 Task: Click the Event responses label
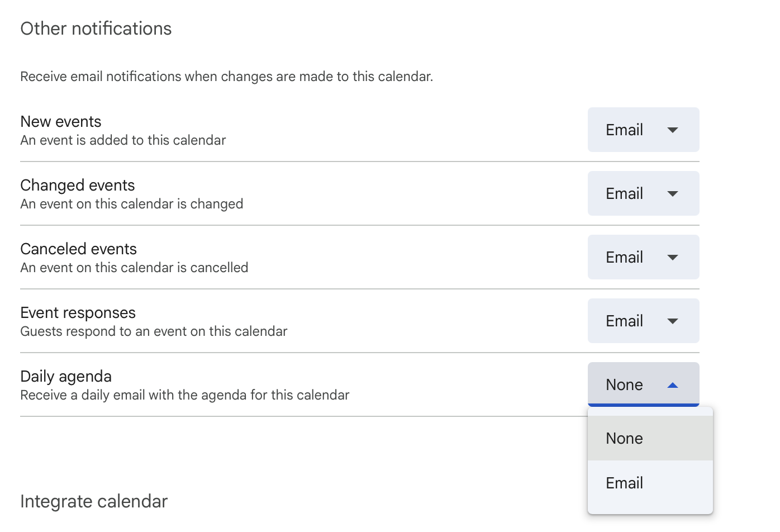click(x=78, y=313)
